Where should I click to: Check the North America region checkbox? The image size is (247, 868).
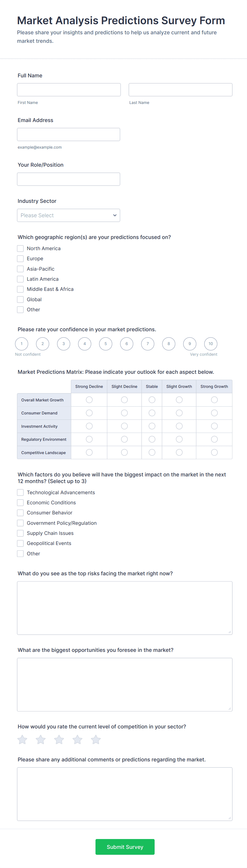(x=20, y=248)
